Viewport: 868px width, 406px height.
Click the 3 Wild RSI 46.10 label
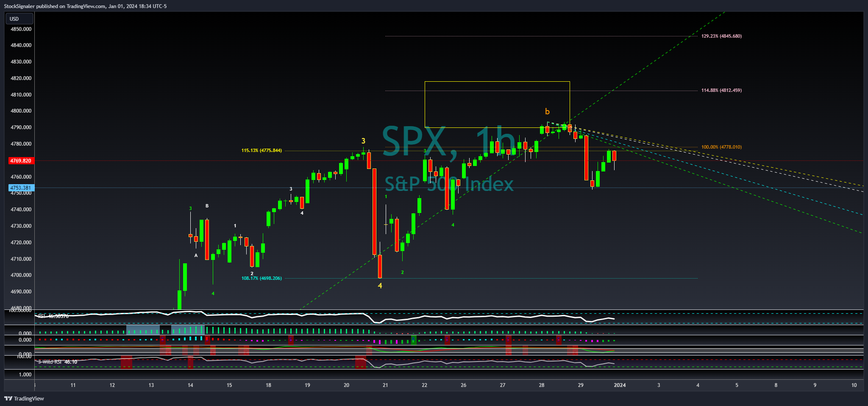tap(58, 362)
